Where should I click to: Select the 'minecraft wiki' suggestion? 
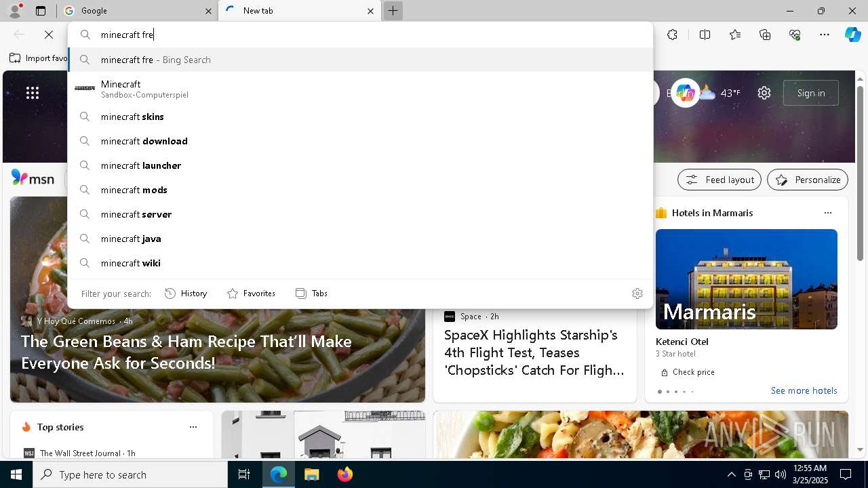360,263
